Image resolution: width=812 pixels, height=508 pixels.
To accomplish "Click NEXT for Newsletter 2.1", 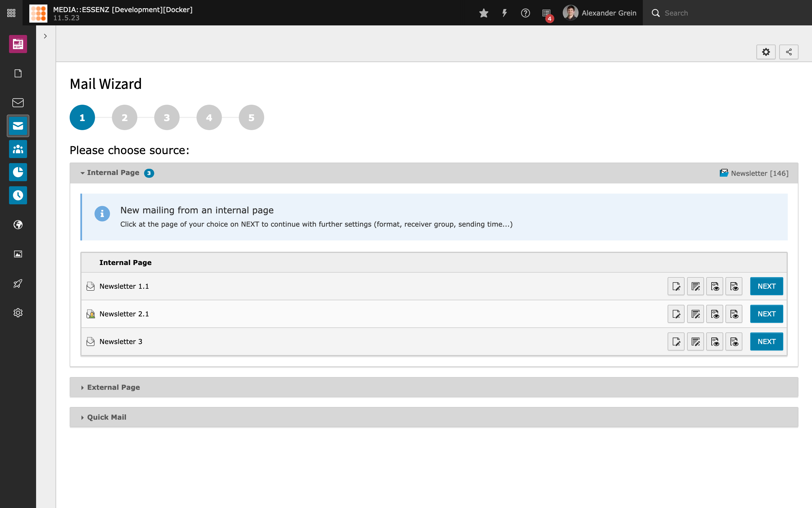I will 766,314.
